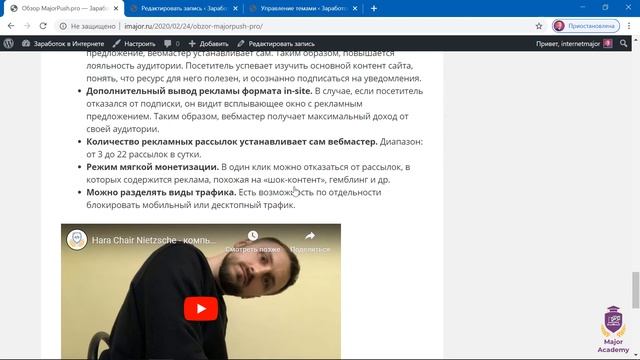This screenshot has width=640, height=360.
Task: Click text 'Количество рекламных рассылок устанавливает сам вебмастер.'
Action: click(x=232, y=142)
